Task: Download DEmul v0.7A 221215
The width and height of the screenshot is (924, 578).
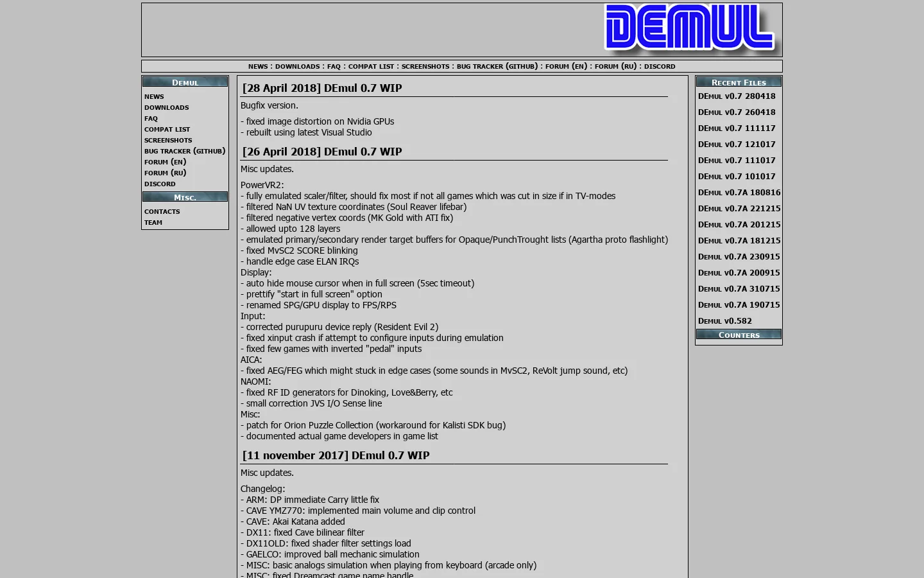Action: [x=739, y=209]
